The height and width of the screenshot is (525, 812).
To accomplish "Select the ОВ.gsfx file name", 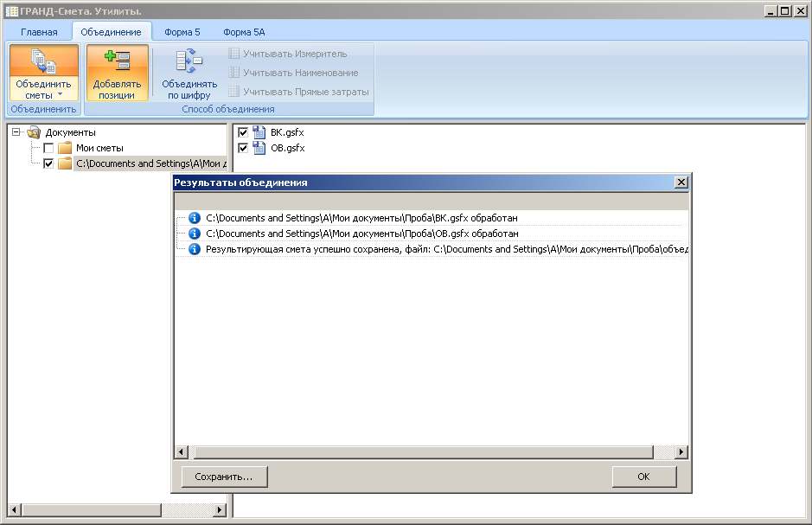I will pos(288,148).
